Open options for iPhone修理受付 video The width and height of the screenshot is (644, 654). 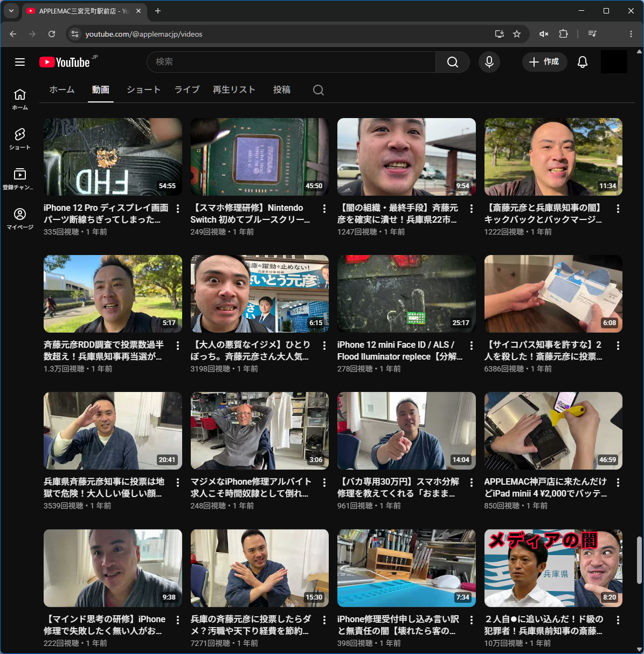tap(472, 620)
